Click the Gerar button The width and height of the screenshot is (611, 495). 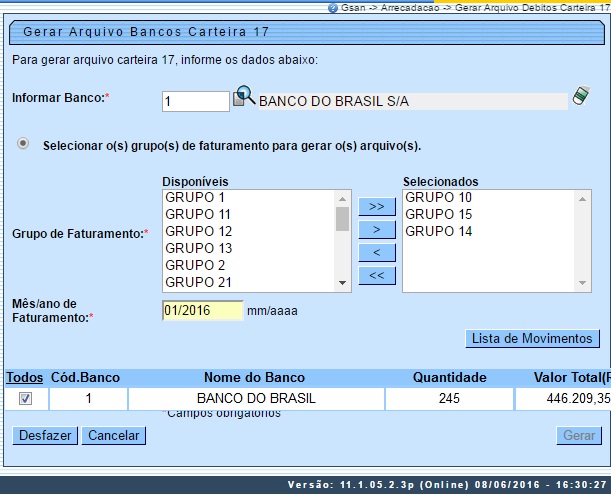579,435
